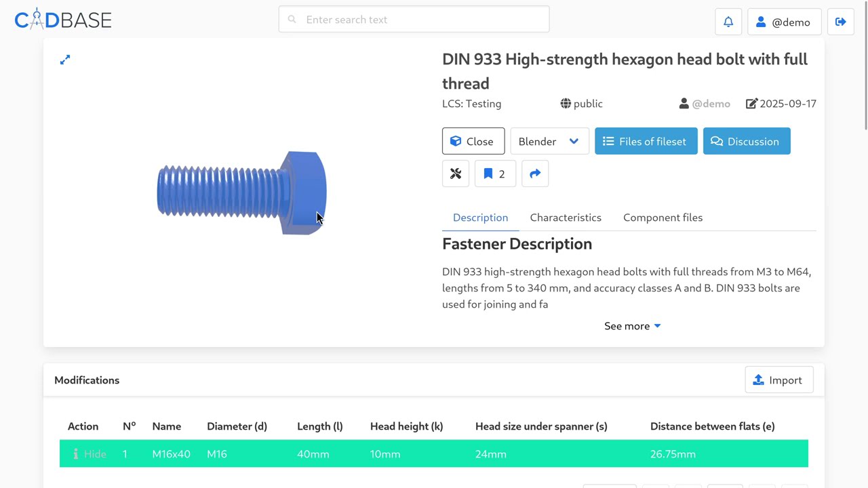
Task: Click the logout icon in header
Action: [840, 22]
